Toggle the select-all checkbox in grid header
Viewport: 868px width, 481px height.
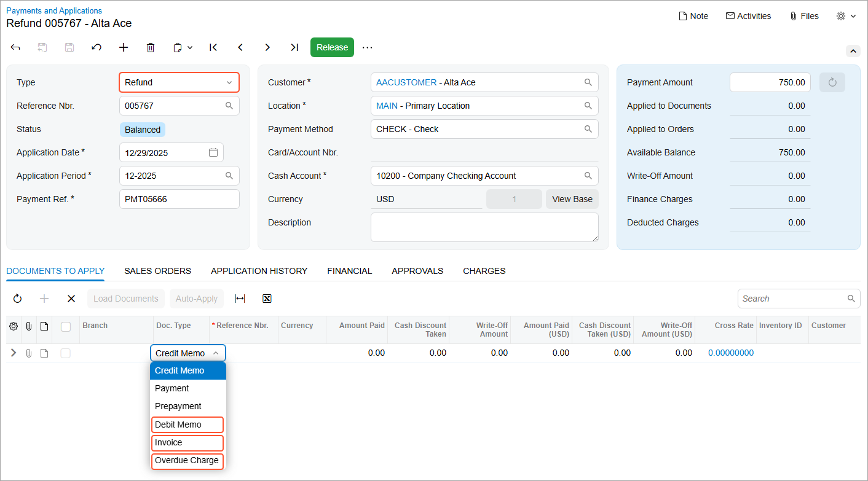coord(66,327)
